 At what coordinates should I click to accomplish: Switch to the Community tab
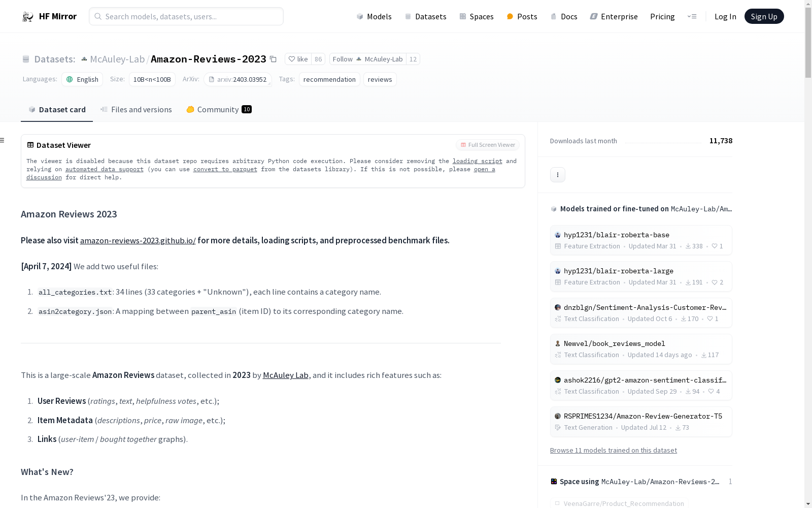tap(219, 109)
